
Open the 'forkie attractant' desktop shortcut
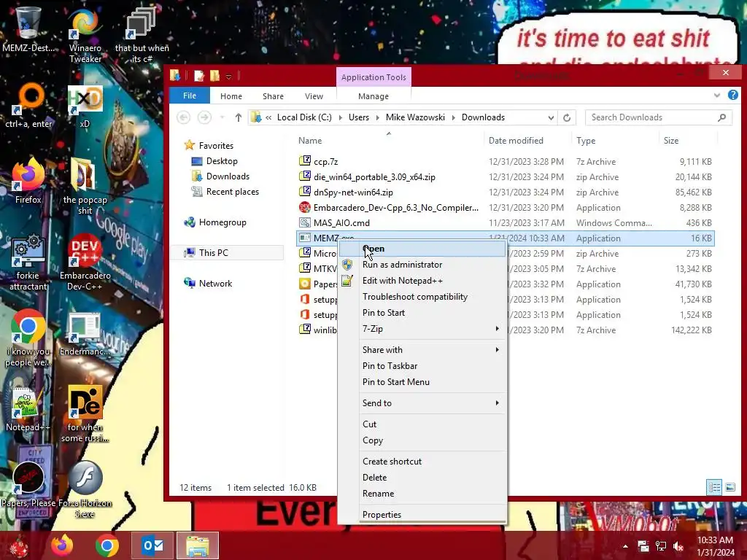click(x=28, y=262)
